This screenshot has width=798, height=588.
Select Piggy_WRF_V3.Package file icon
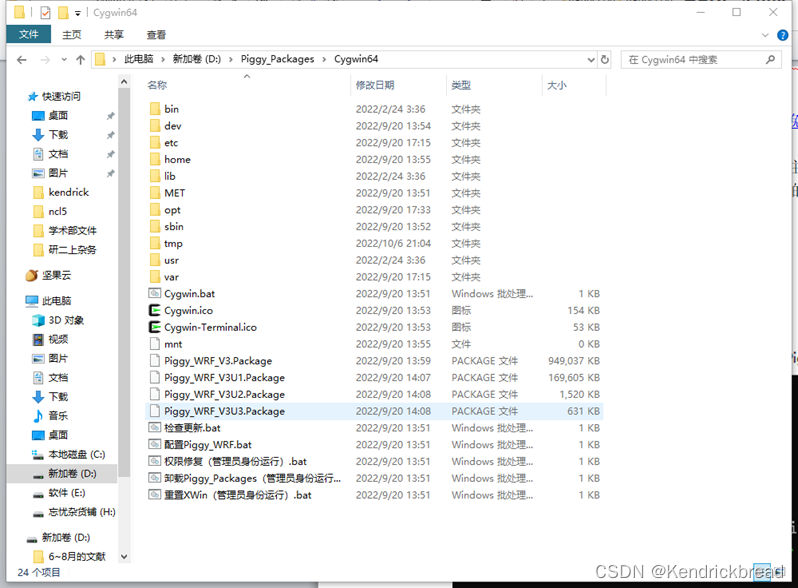point(155,361)
